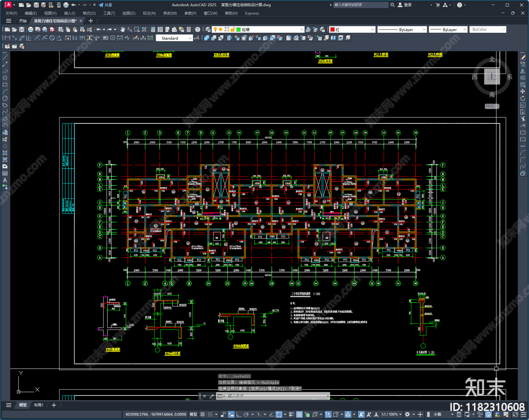Click the red color swatch in color dropdown
529x420 pixels.
tap(333, 29)
